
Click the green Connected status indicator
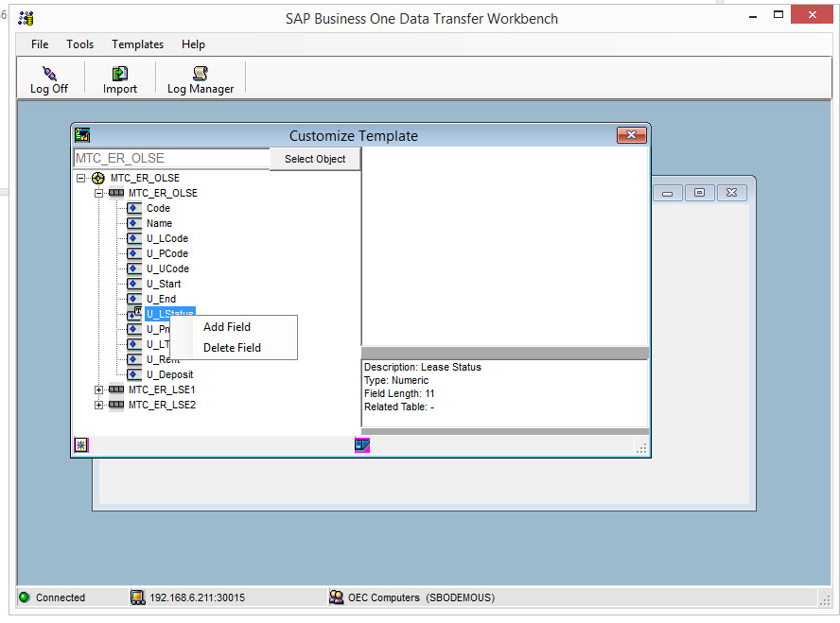pyautogui.click(x=24, y=597)
